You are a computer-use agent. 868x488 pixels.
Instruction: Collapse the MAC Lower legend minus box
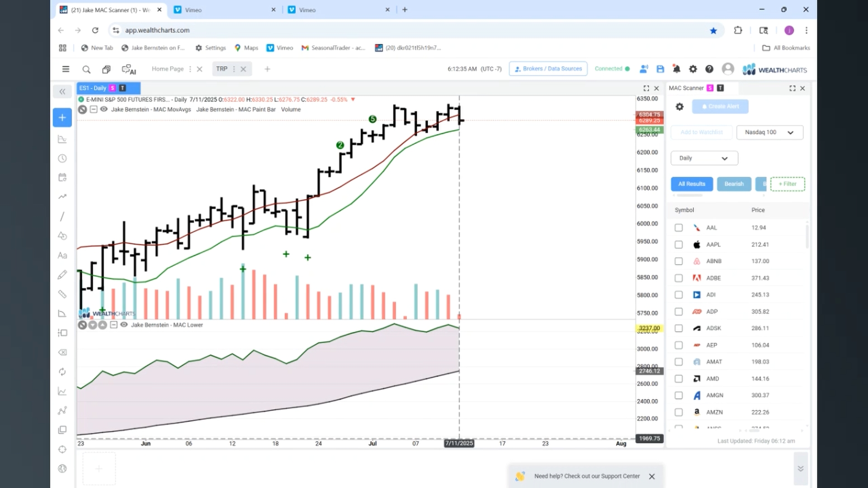(113, 325)
